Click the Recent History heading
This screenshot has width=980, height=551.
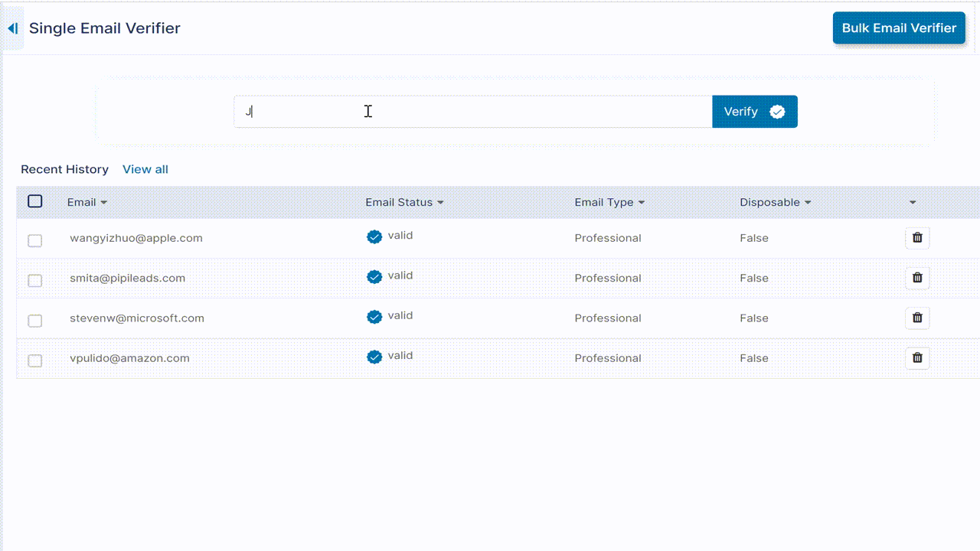(x=65, y=169)
